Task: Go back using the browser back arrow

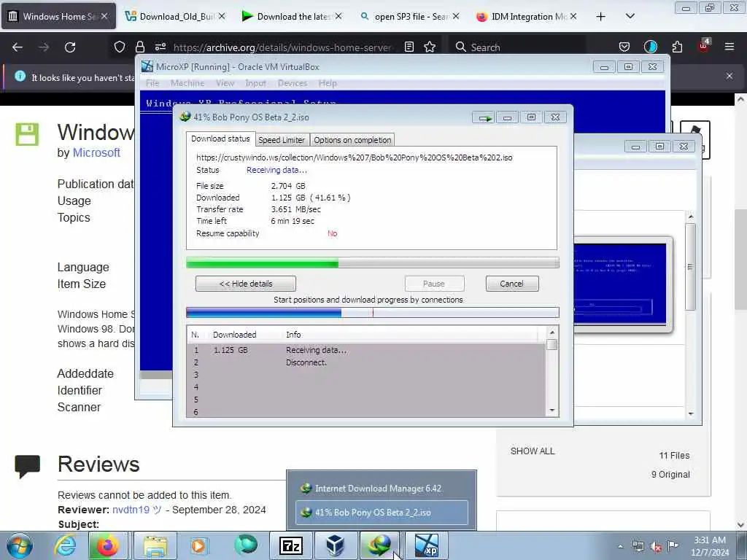Action: click(x=18, y=47)
